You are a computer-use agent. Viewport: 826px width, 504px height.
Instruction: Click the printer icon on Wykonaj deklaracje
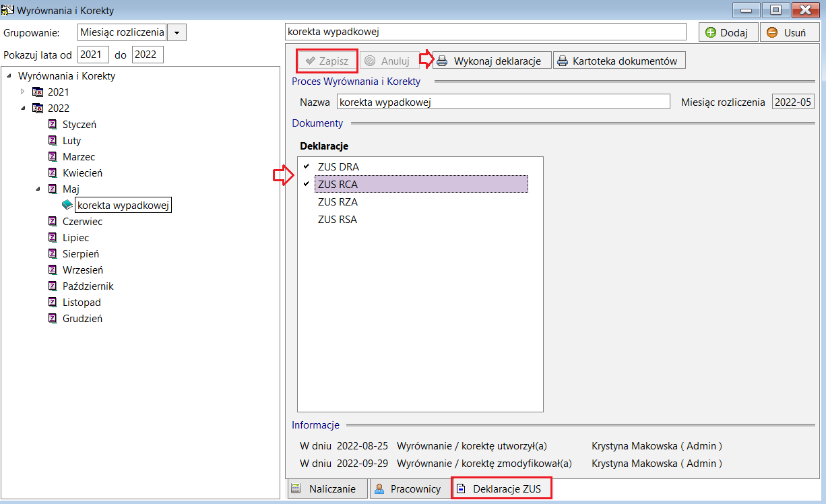click(442, 61)
